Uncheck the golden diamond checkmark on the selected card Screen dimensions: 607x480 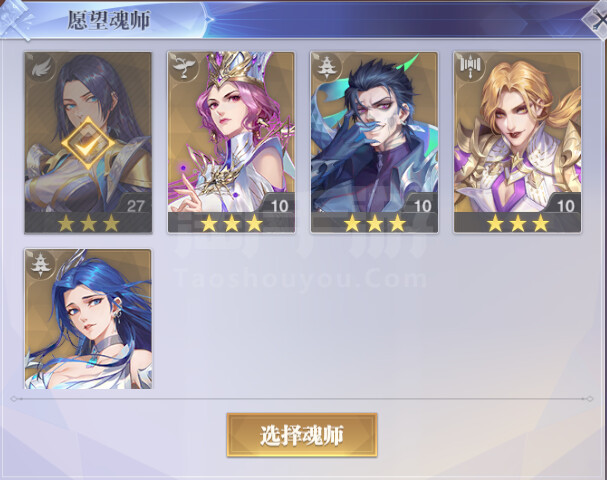[88, 144]
